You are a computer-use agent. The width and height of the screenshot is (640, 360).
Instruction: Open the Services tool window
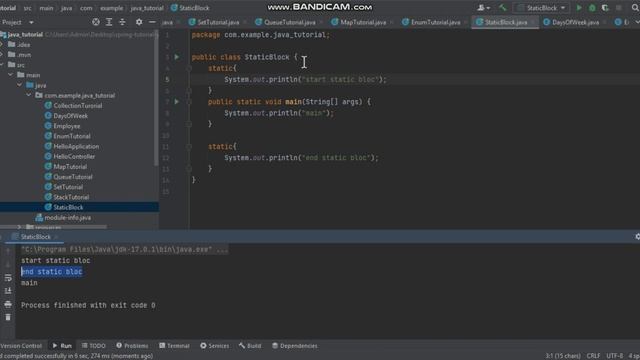point(215,346)
